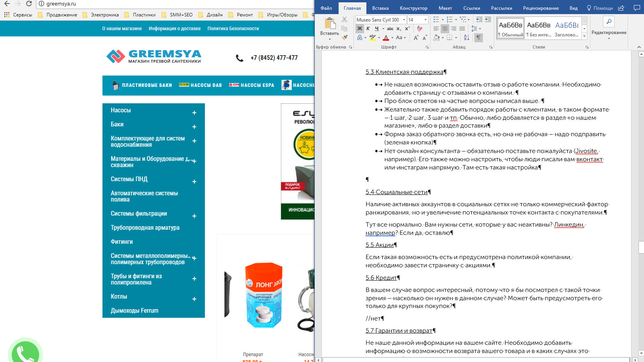Click the Clear Formatting eraser icon

pyautogui.click(x=420, y=29)
